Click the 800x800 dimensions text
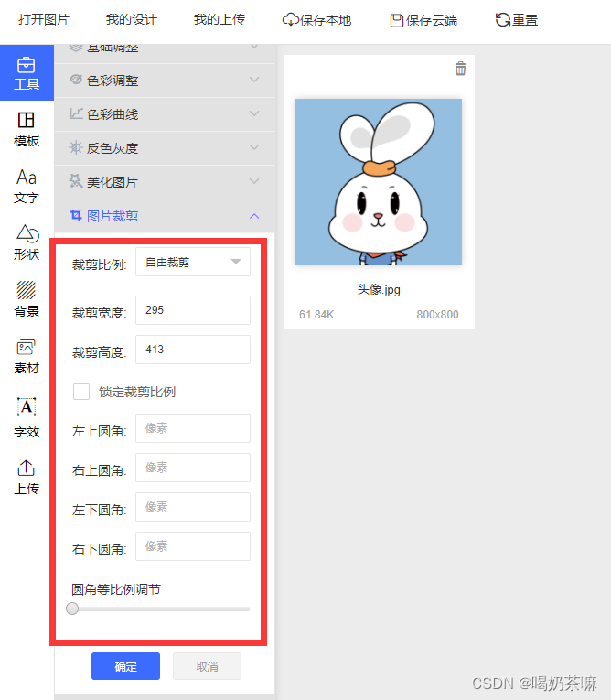Image resolution: width=611 pixels, height=700 pixels. [437, 314]
